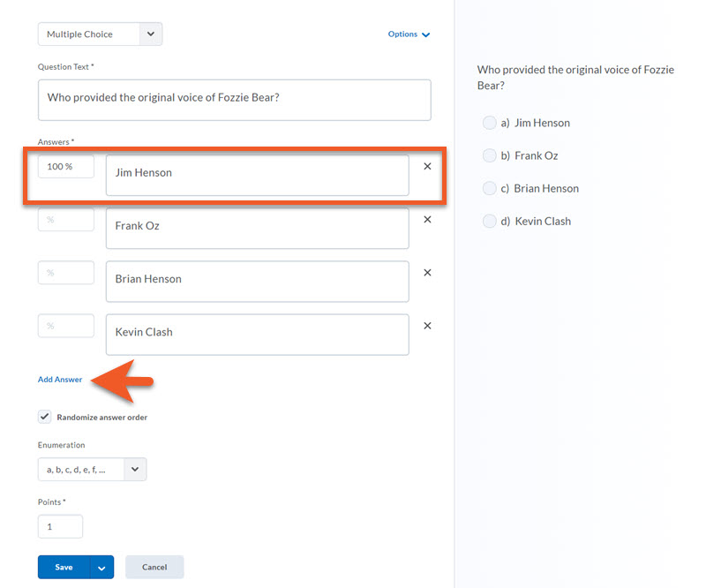
Task: Click the Question Text field
Action: [234, 100]
